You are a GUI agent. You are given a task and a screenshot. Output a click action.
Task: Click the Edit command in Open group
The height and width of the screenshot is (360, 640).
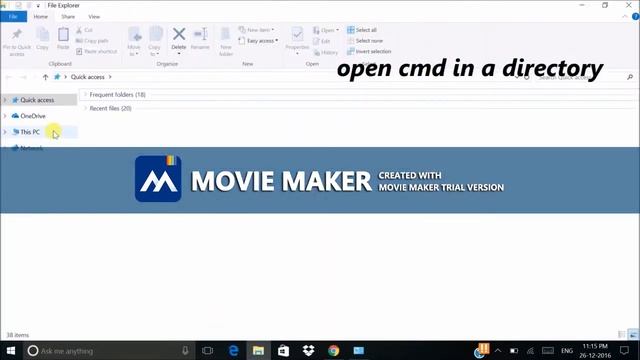pyautogui.click(x=322, y=41)
